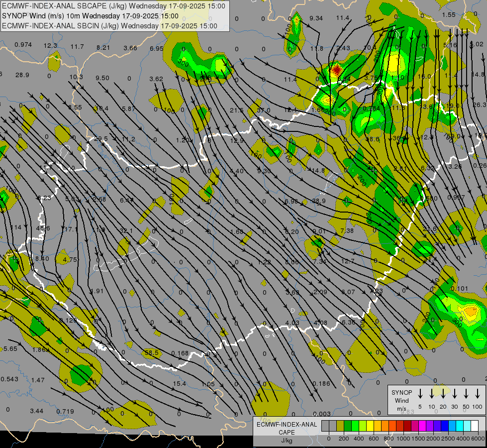The height and width of the screenshot is (448, 487).
Task: Click the 58.5 value on the map
Action: (151, 353)
